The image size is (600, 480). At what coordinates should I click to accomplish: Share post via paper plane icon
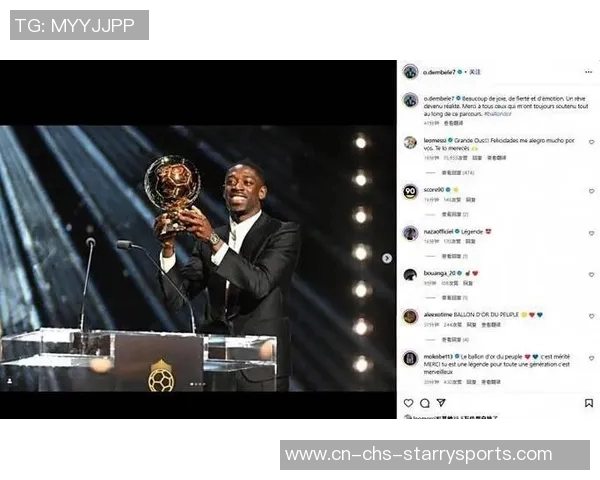441,402
